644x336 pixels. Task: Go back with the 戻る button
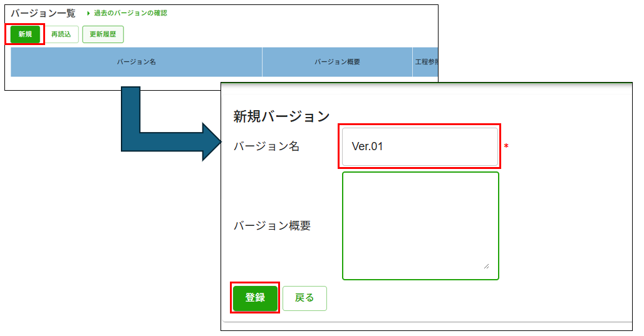tap(304, 298)
